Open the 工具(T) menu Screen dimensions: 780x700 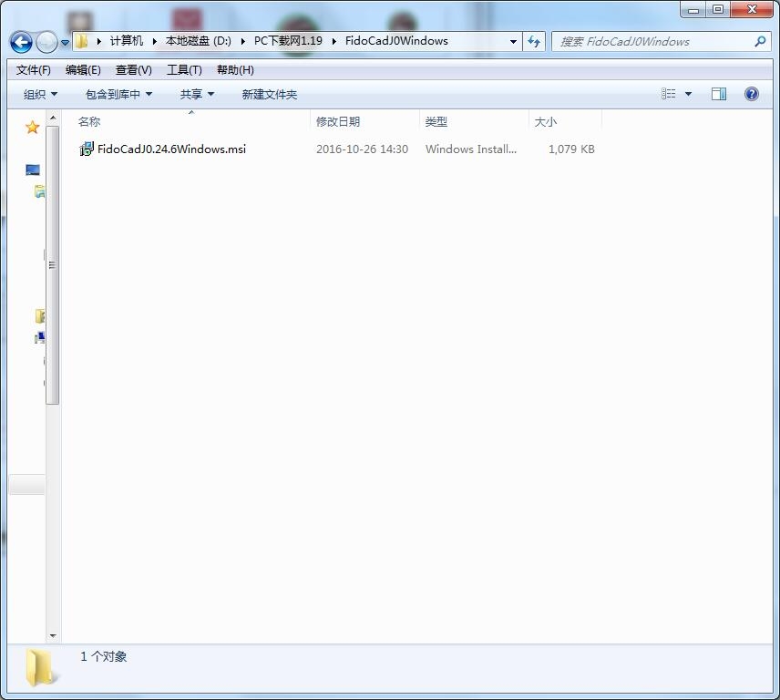[184, 70]
